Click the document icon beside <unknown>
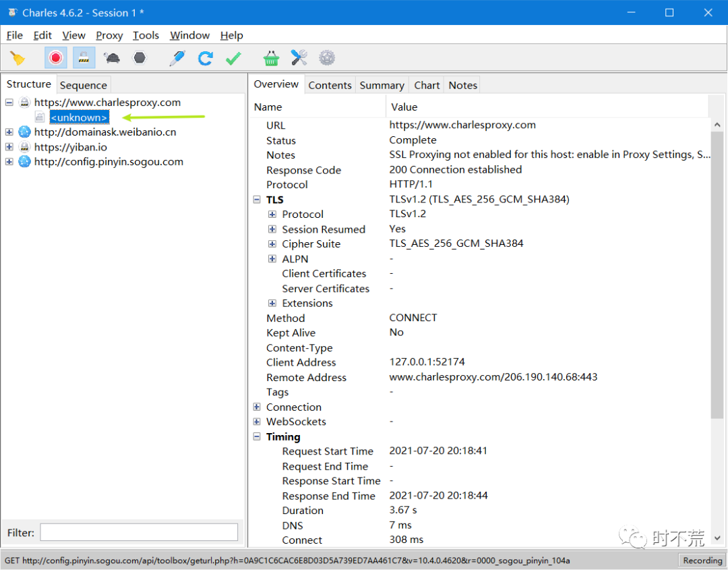 pos(40,117)
